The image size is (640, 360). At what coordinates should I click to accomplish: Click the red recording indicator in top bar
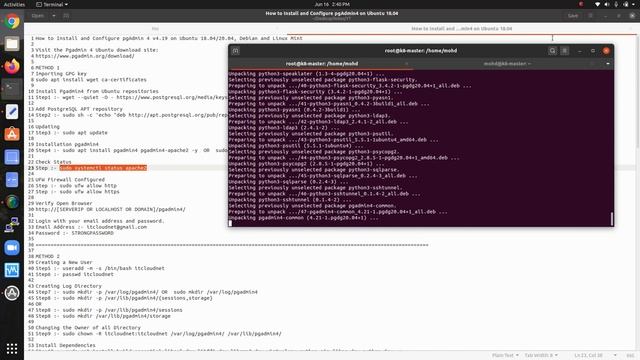pos(581,4)
